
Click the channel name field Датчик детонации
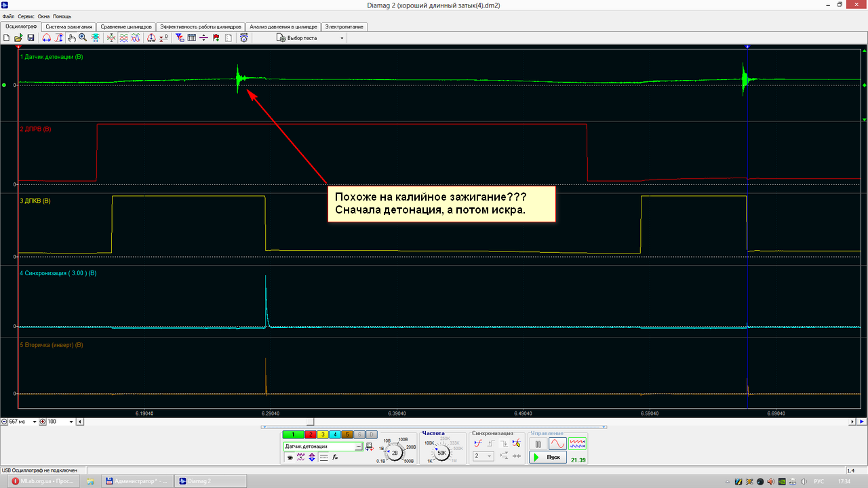pyautogui.click(x=319, y=447)
